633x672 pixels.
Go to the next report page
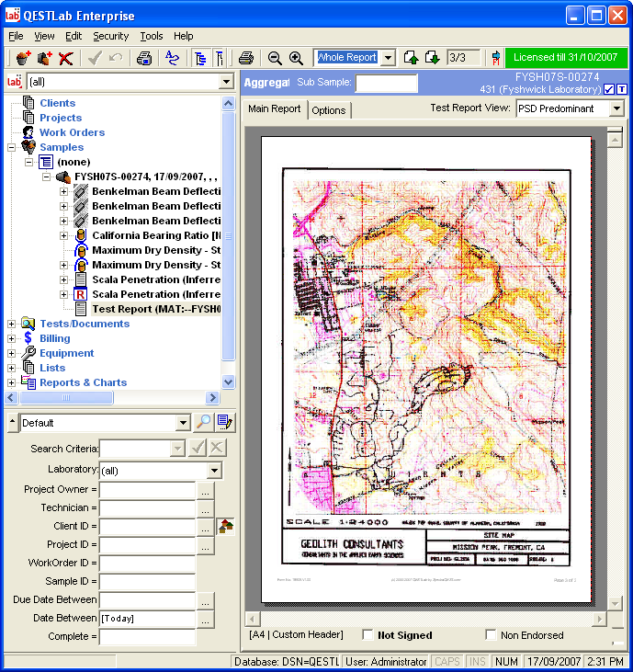432,58
